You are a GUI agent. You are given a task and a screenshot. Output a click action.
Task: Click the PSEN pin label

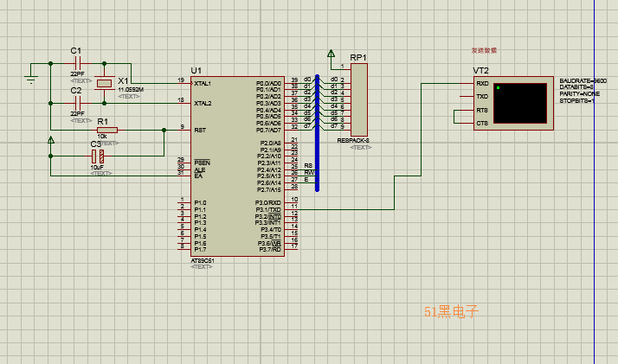(x=202, y=163)
